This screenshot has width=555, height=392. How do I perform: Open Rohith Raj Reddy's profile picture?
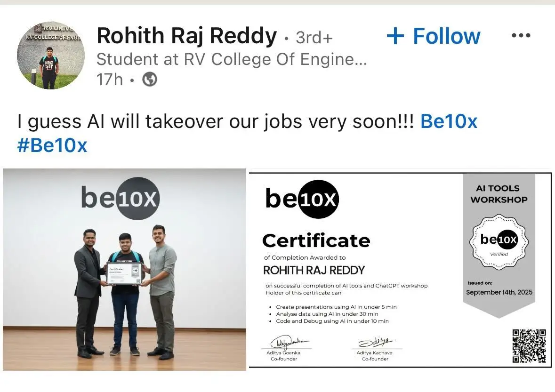point(51,55)
